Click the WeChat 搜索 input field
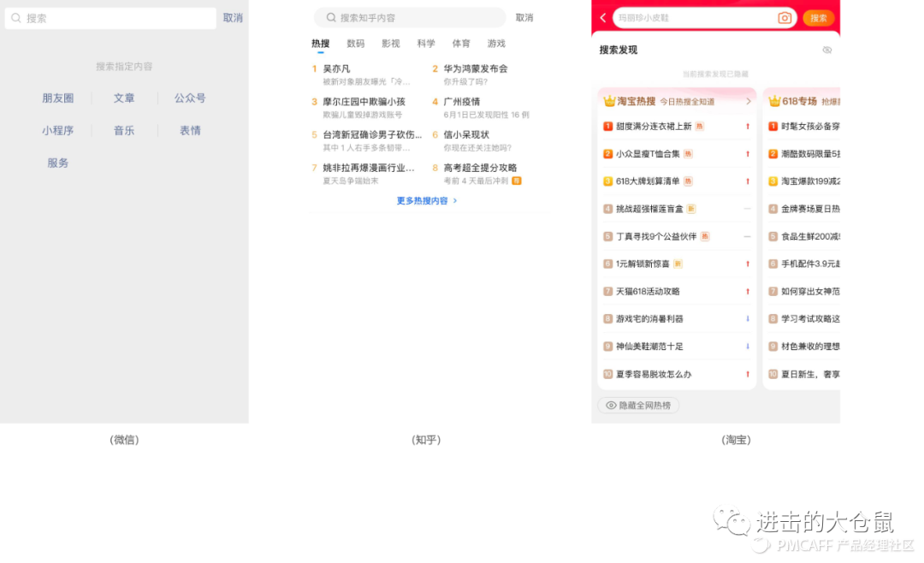Image resolution: width=924 pixels, height=563 pixels. (110, 18)
